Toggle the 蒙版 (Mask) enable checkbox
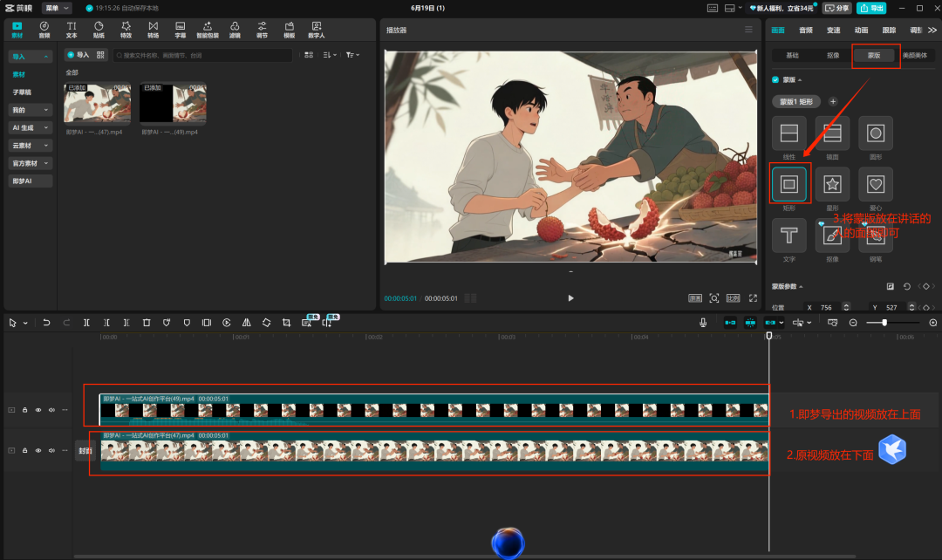The image size is (942, 560). point(775,79)
